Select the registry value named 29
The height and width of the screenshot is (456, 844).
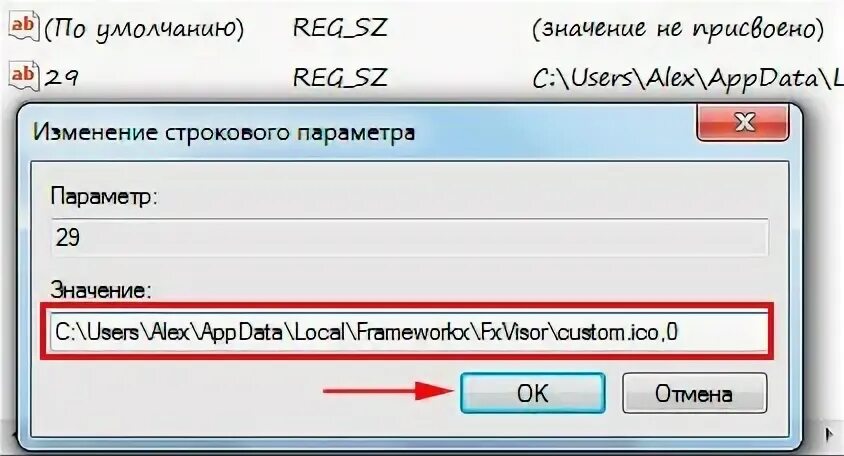(x=61, y=79)
